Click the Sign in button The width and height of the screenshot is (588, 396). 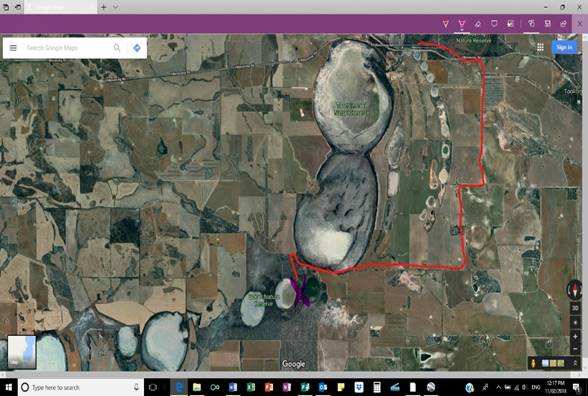click(564, 47)
